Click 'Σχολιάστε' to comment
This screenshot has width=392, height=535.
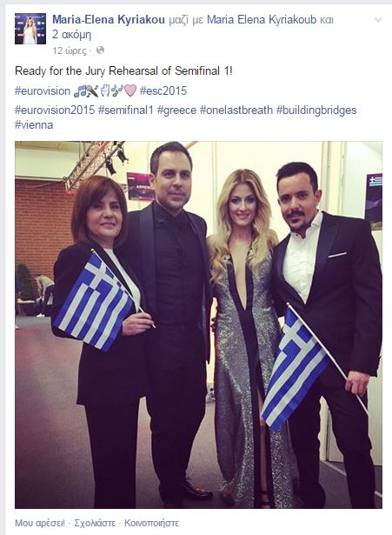pos(95,523)
